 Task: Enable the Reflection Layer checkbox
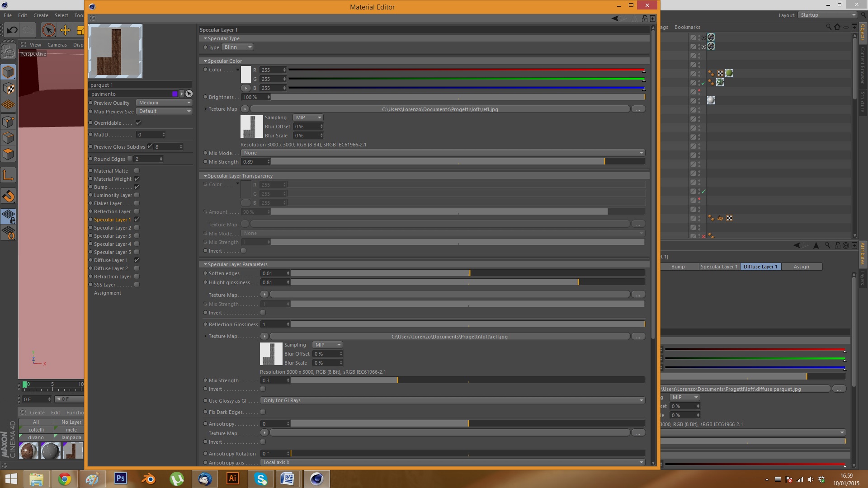coord(137,211)
